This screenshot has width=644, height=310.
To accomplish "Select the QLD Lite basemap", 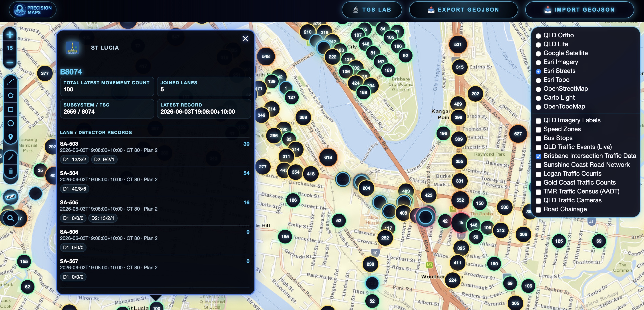I will click(x=538, y=45).
